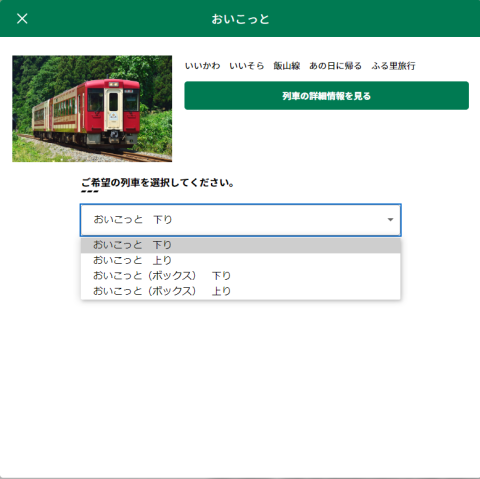This screenshot has height=479, width=480.
Task: Pick おいこっと(ボックス) 下り option
Action: 240,276
